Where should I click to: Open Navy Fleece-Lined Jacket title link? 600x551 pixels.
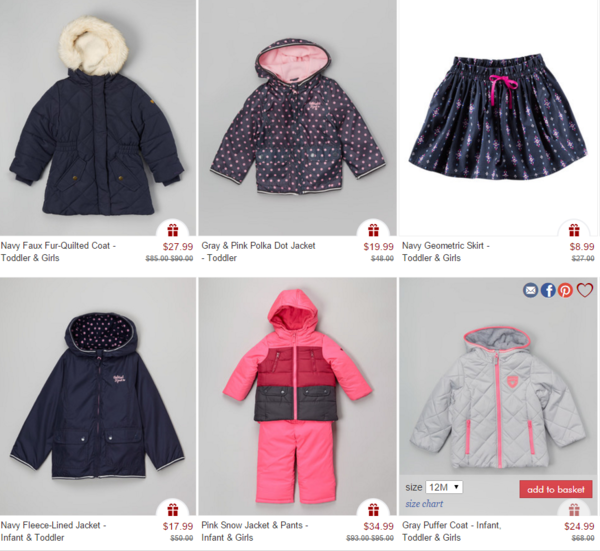[53, 531]
